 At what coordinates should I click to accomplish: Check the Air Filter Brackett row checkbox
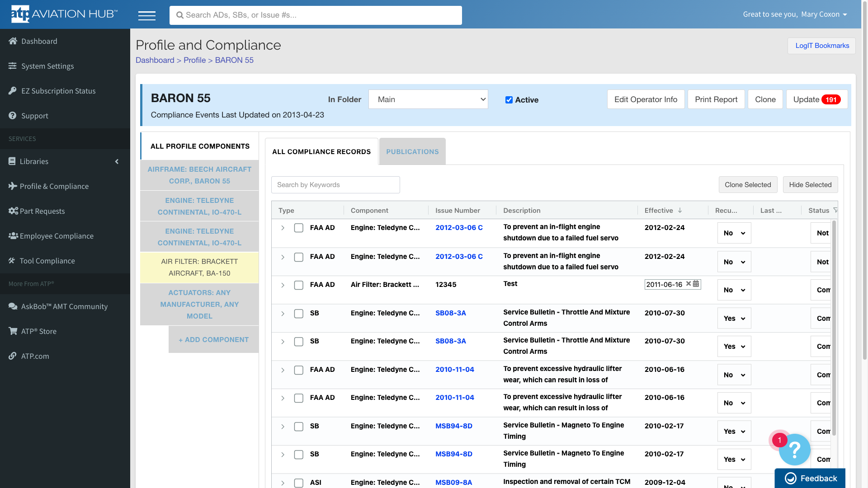(299, 285)
